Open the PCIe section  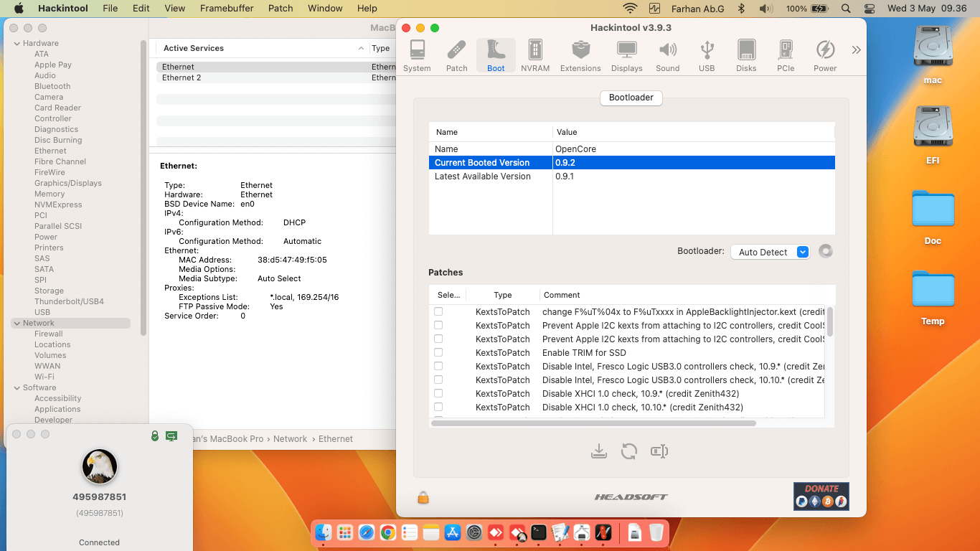pyautogui.click(x=786, y=55)
